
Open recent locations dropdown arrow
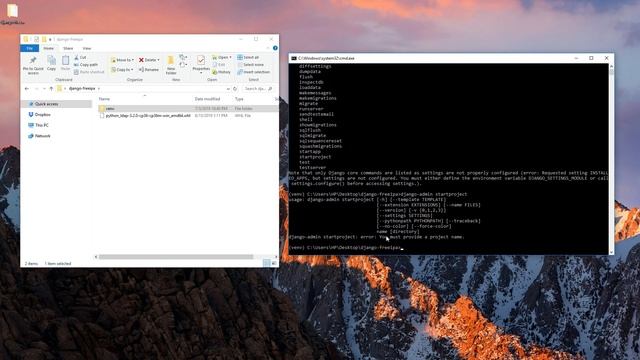coord(44,89)
